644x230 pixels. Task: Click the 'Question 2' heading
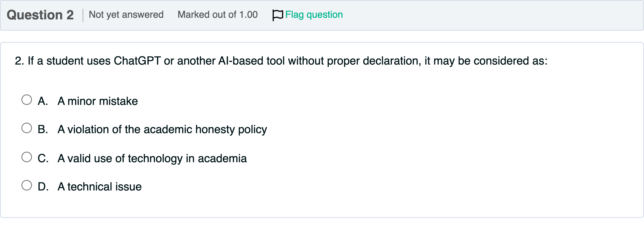point(40,15)
